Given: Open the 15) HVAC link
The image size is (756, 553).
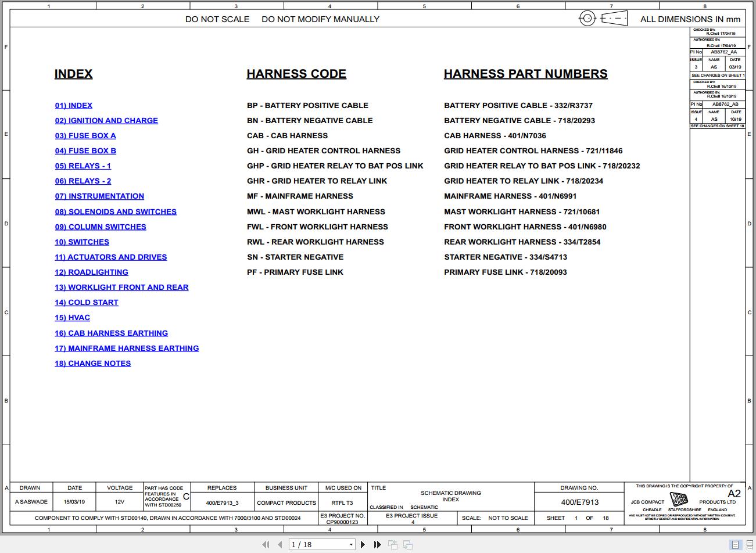Looking at the screenshot, I should pyautogui.click(x=72, y=317).
